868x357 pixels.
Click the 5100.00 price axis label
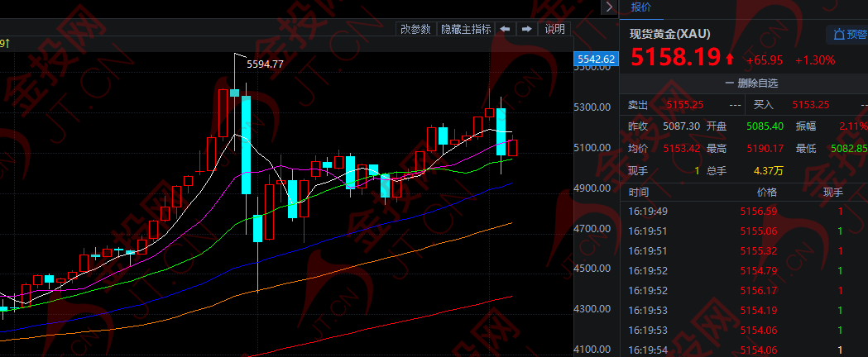pos(594,148)
